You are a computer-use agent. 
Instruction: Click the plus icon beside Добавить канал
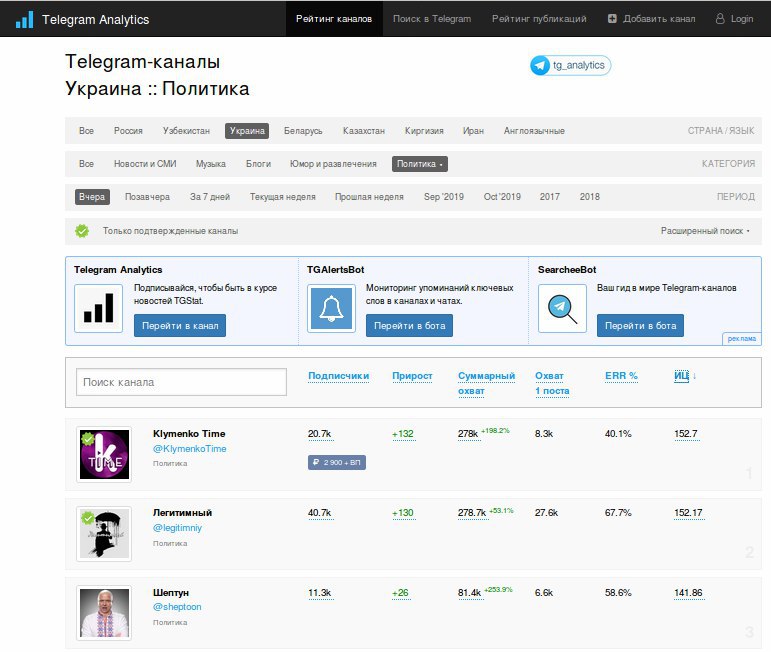pos(612,19)
